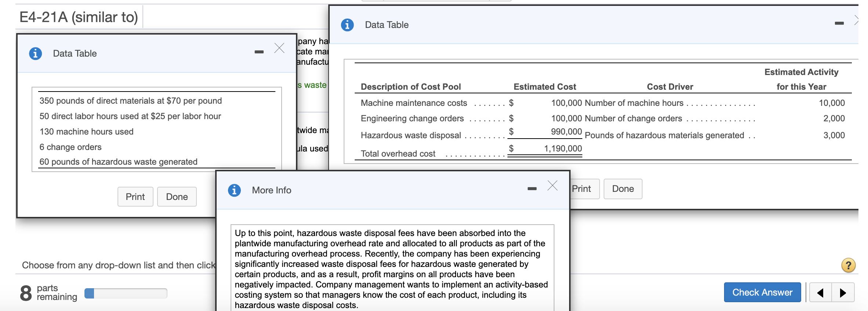Click the 990,000 estimated cost value

click(567, 132)
